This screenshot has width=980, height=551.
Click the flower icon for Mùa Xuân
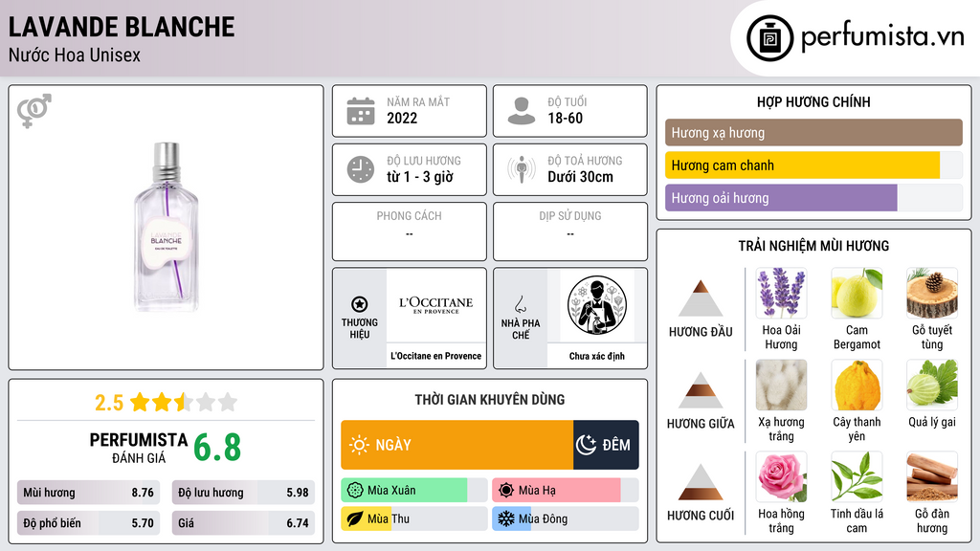click(x=354, y=490)
